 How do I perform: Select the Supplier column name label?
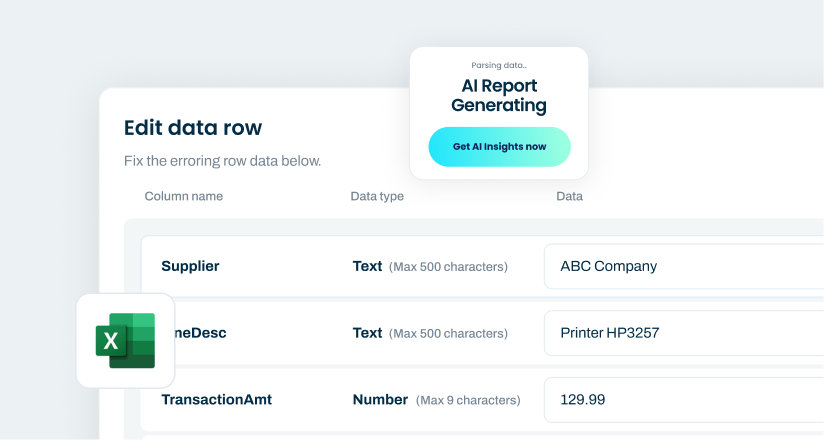[190, 266]
